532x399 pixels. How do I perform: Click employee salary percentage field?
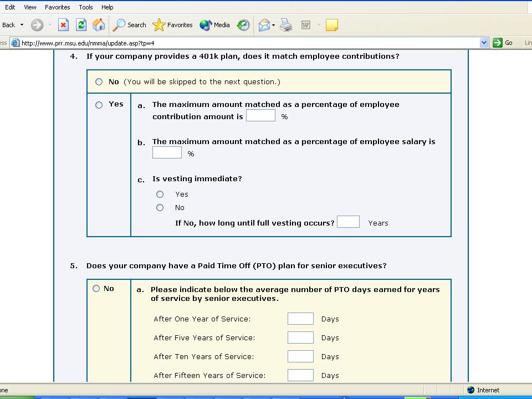click(x=167, y=153)
